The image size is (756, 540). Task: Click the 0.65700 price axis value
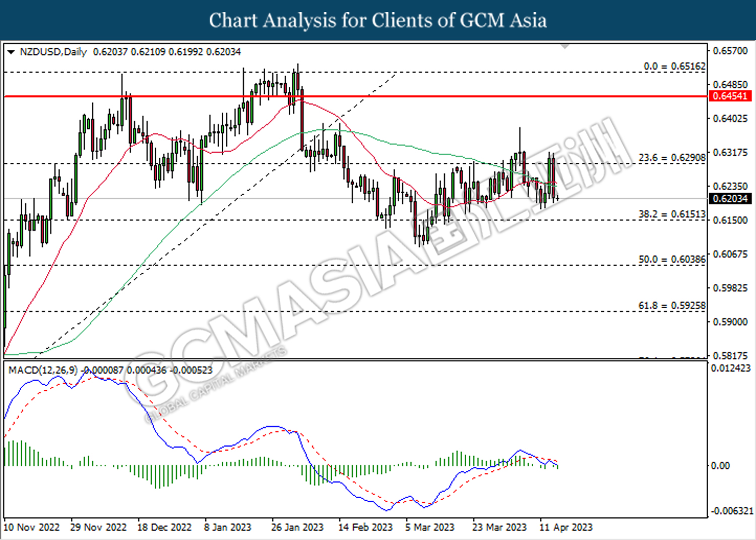pyautogui.click(x=730, y=50)
